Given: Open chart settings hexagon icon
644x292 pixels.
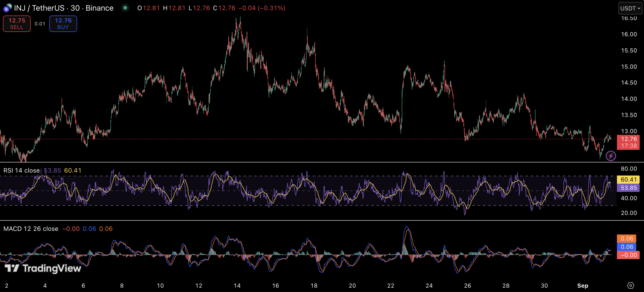Looking at the screenshot, I should pos(631,285).
